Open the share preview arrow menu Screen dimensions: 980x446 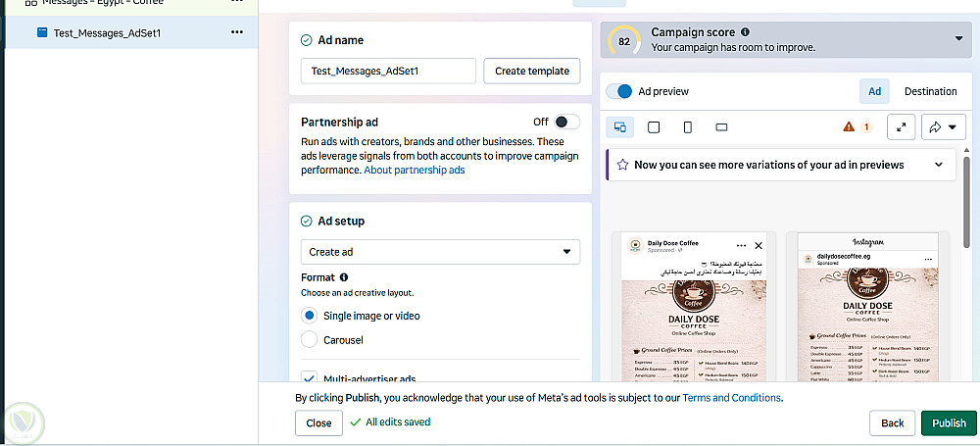pyautogui.click(x=942, y=127)
